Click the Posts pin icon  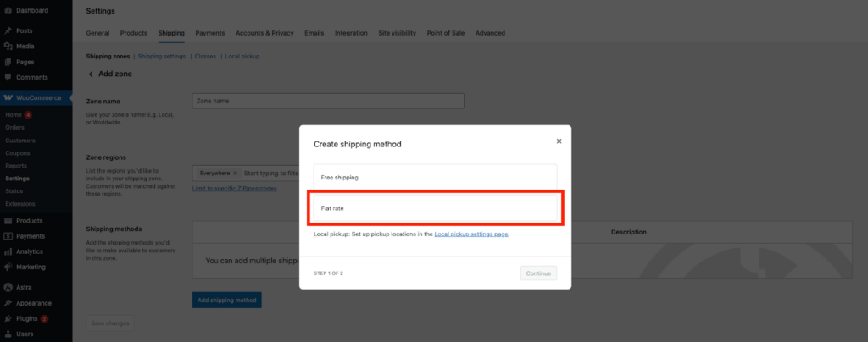[8, 31]
